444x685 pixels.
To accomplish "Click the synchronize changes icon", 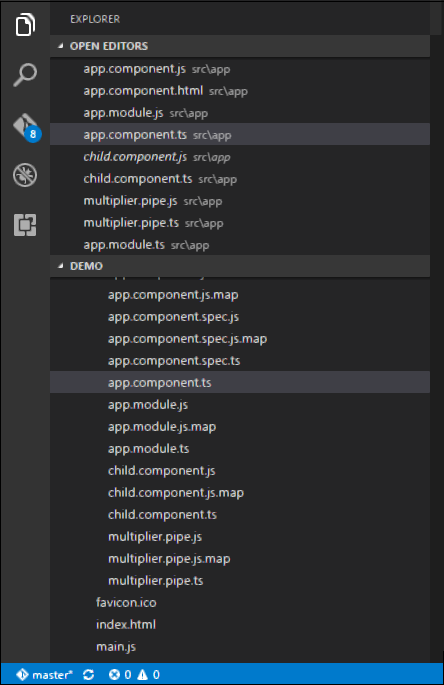I will 89,675.
